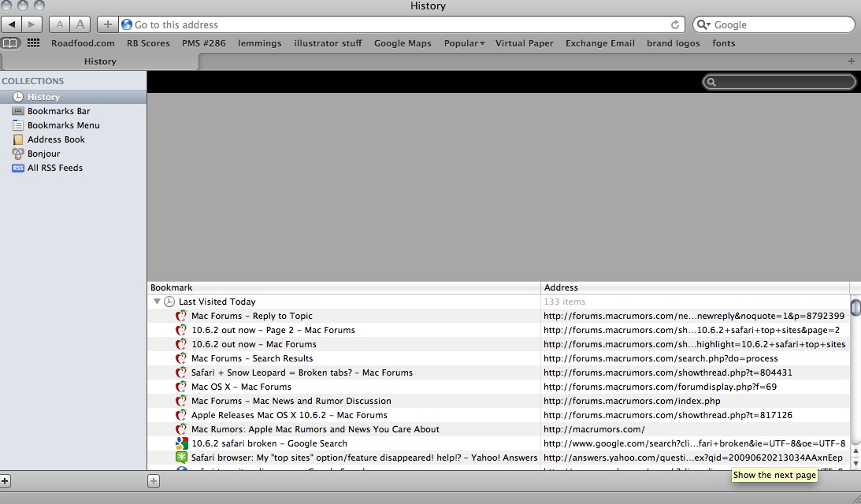This screenshot has width=861, height=504.
Task: Open the Popular bookmarks dropdown
Action: tap(464, 43)
